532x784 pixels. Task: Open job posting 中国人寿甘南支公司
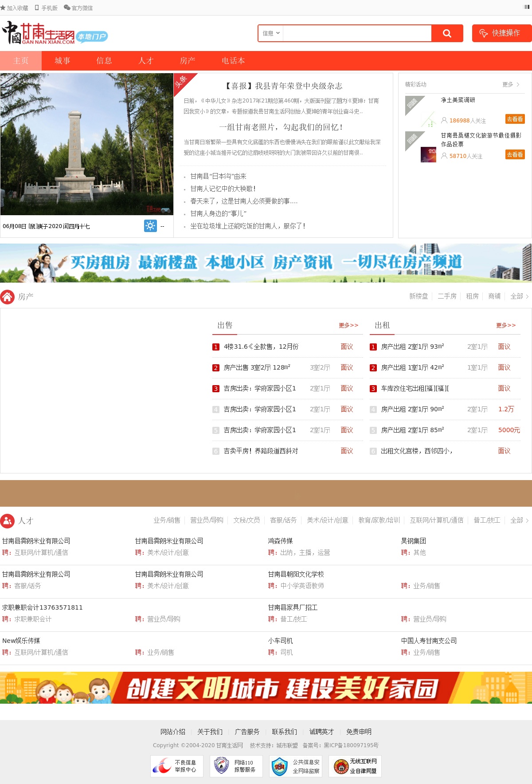[429, 641]
